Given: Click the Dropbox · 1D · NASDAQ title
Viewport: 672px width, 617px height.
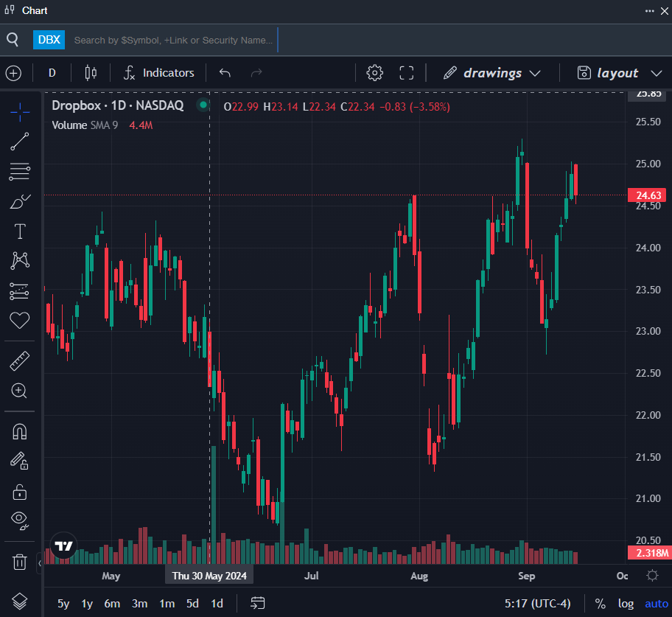Looking at the screenshot, I should (118, 105).
